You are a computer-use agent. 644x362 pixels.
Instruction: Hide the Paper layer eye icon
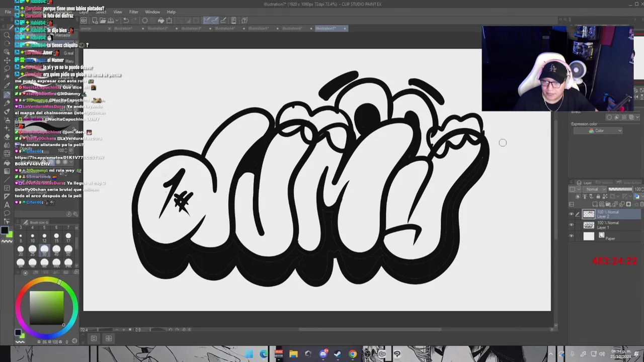(x=571, y=236)
